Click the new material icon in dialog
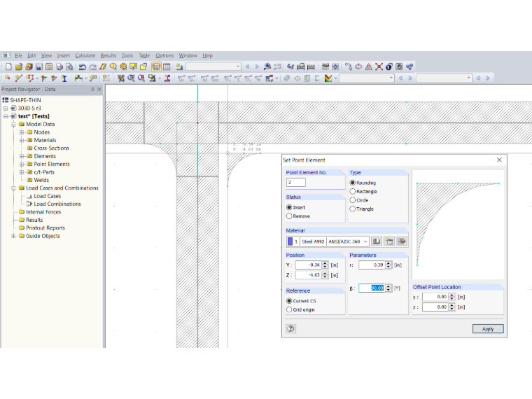Screen dimensions: 532x399 point(389,241)
